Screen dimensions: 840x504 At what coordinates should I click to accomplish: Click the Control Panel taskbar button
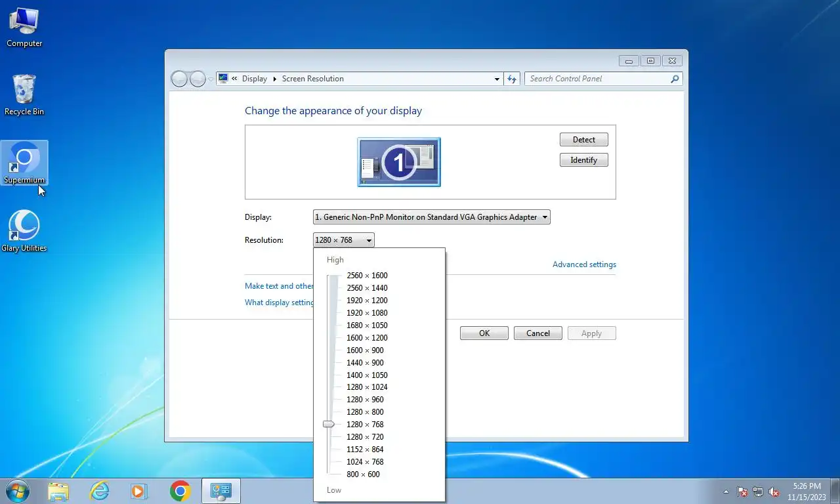[x=221, y=491]
